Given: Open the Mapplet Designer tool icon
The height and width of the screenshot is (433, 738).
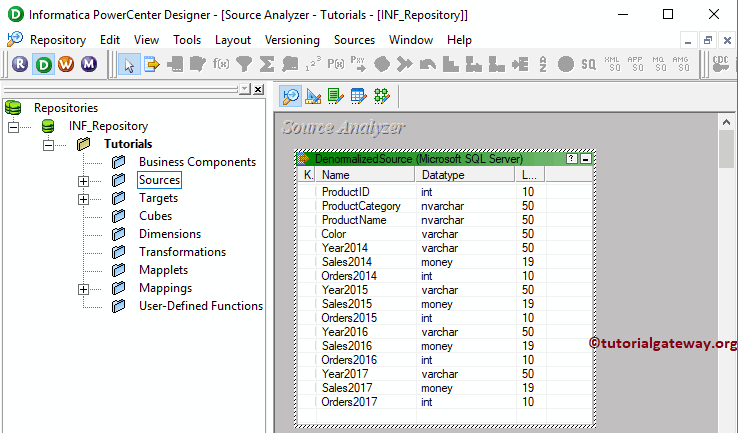Looking at the screenshot, I should [x=358, y=96].
